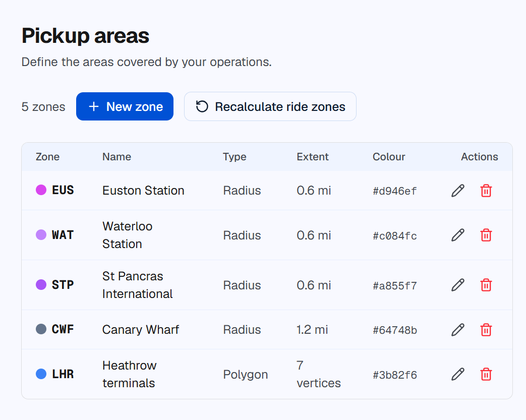Select the CWF zone code
This screenshot has height=420, width=526.
coord(63,329)
